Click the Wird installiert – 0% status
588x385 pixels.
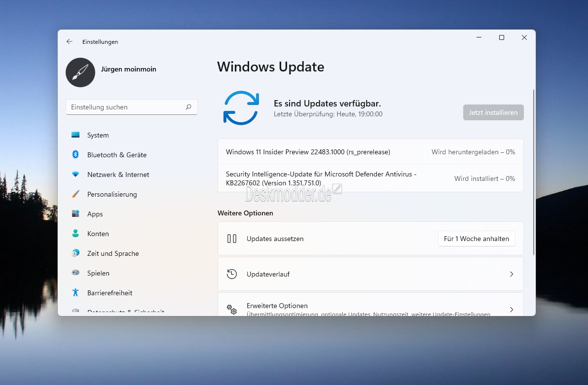coord(484,178)
